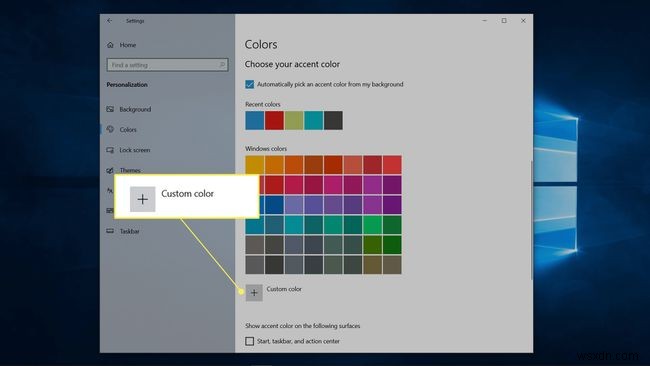Select the taupe swatch ending the bottom Windows colors row
Viewport: 650px width, 366px height.
pos(392,264)
